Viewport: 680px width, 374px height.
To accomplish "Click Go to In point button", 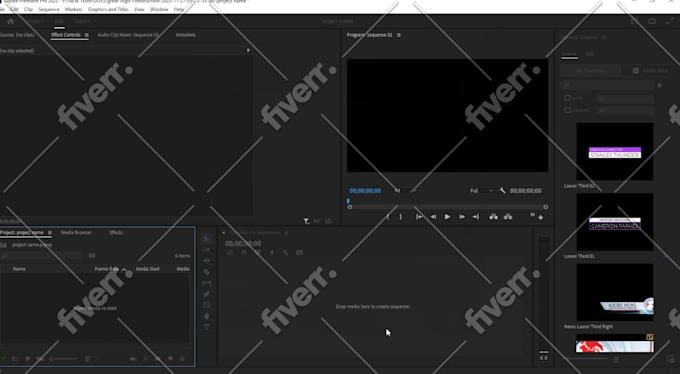I will pyautogui.click(x=419, y=217).
